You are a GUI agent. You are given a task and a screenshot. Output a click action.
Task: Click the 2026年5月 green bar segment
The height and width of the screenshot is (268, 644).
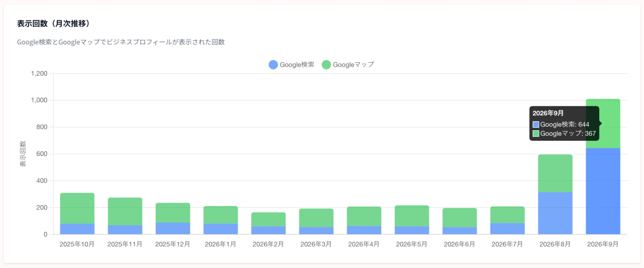coord(412,216)
